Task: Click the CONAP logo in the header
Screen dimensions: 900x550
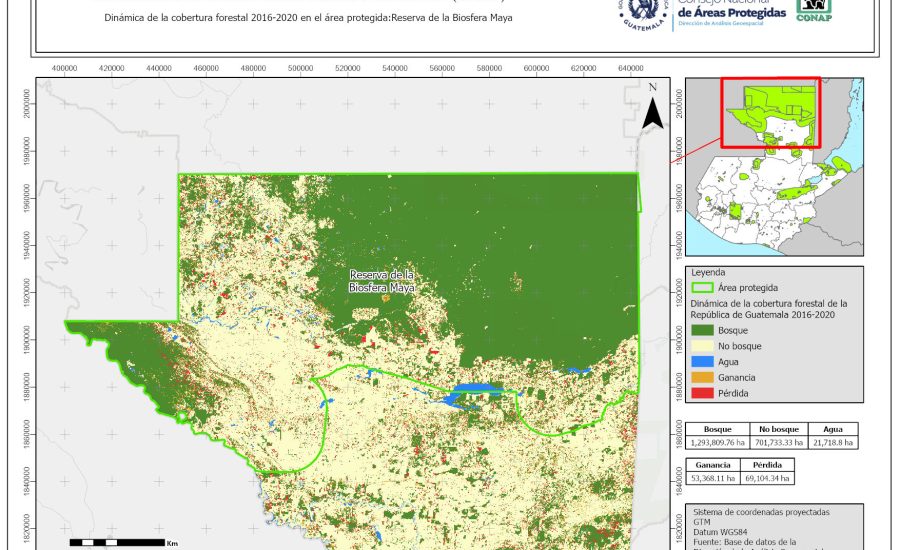Action: pos(813,12)
